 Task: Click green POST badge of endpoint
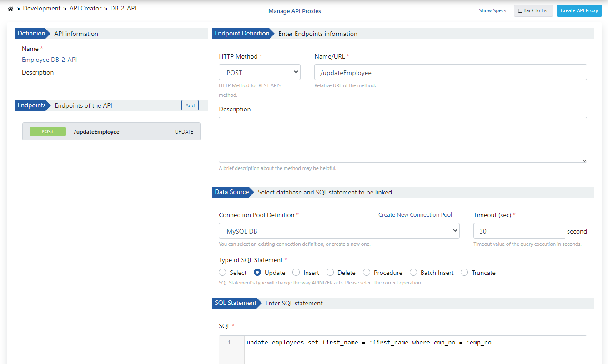click(48, 132)
